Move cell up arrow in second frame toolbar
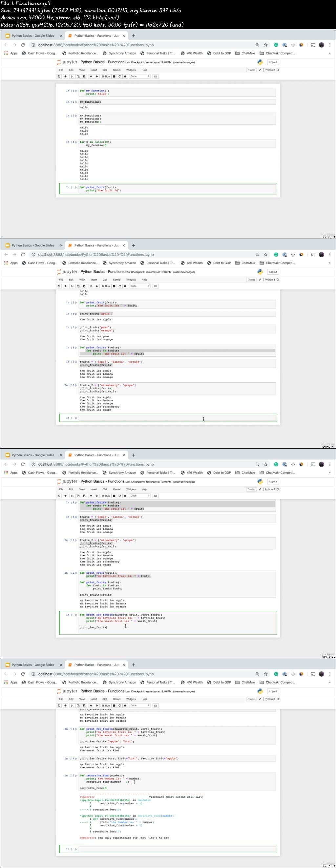Image resolution: width=336 pixels, height=868 pixels. 91,286
